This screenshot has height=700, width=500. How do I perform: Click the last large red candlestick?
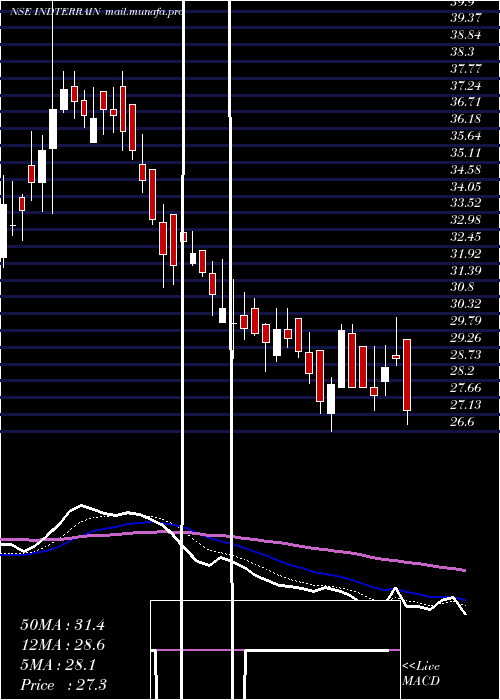pos(407,375)
